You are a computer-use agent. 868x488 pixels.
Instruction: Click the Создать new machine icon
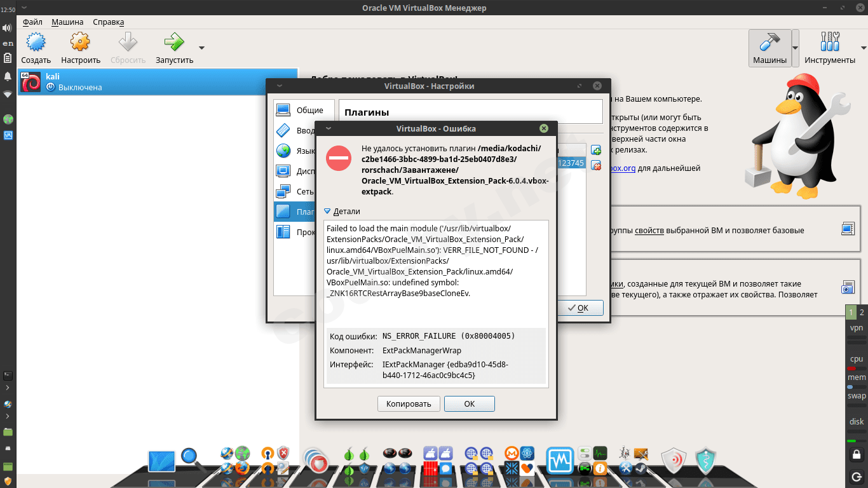tap(36, 43)
